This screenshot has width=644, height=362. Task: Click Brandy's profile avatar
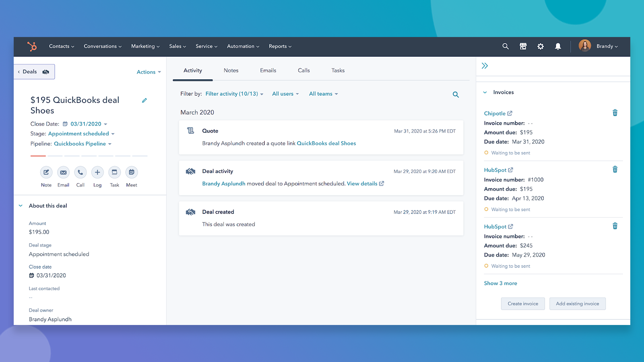(x=585, y=46)
